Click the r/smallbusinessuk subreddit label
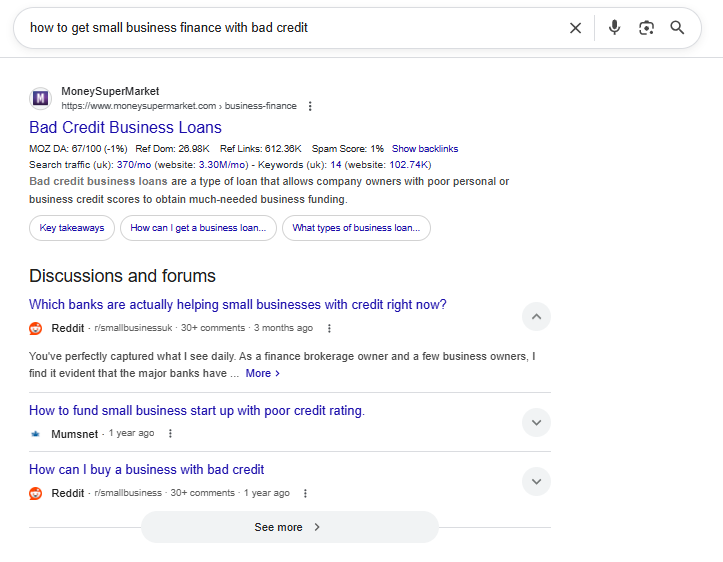723x562 pixels. click(133, 328)
